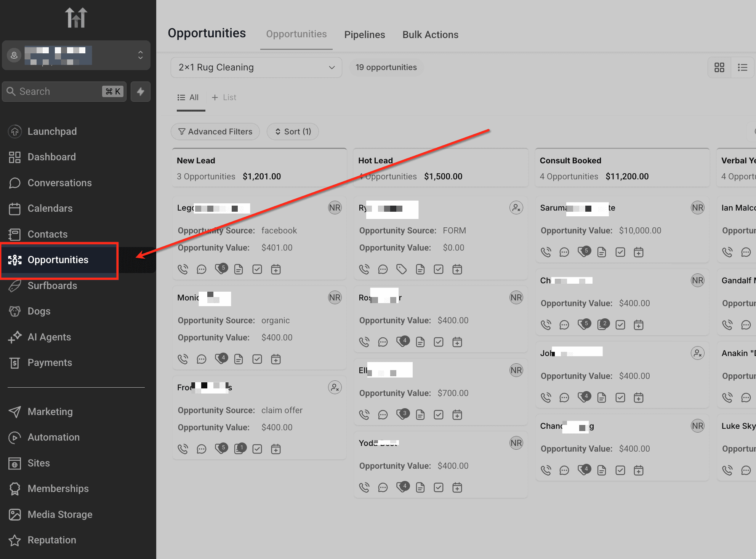Click the call icon on the claim offer card
Screen dimensions: 756x559
point(183,449)
